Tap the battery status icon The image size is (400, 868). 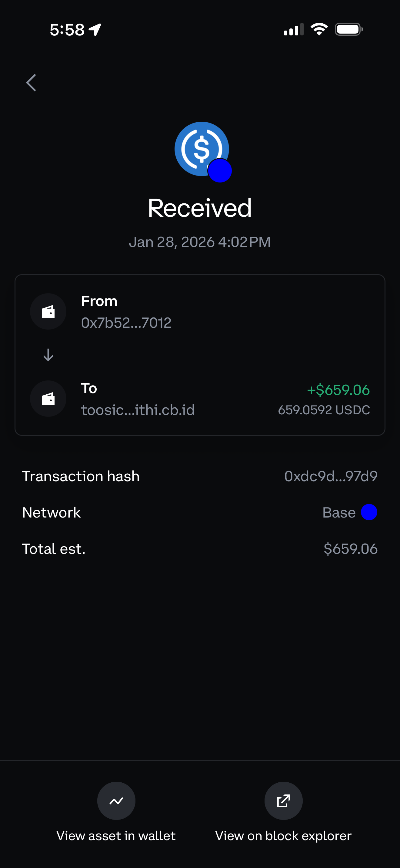tap(349, 29)
